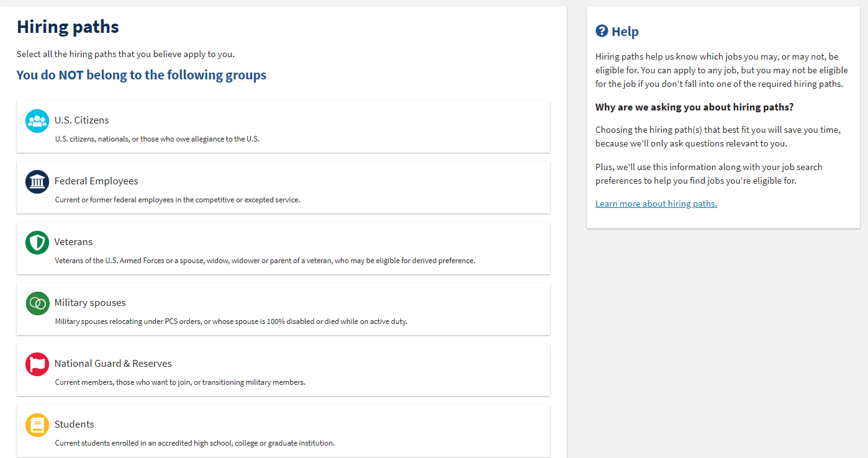Click 'You do NOT belong' group heading
Image resolution: width=868 pixels, height=458 pixels.
pos(142,75)
